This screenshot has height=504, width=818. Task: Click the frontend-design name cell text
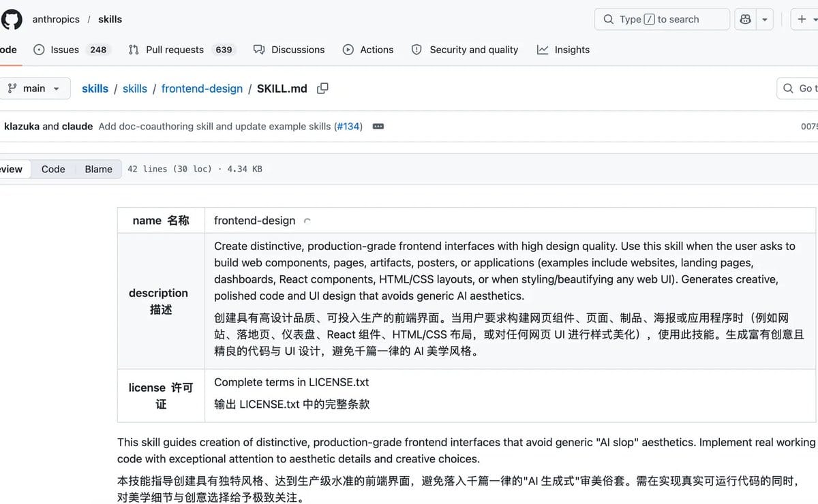[x=255, y=221]
